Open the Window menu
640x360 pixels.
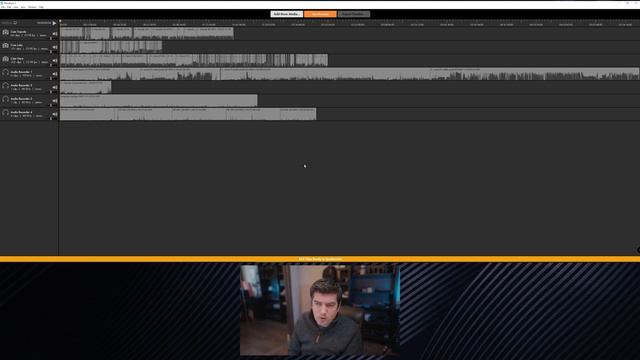coord(32,7)
